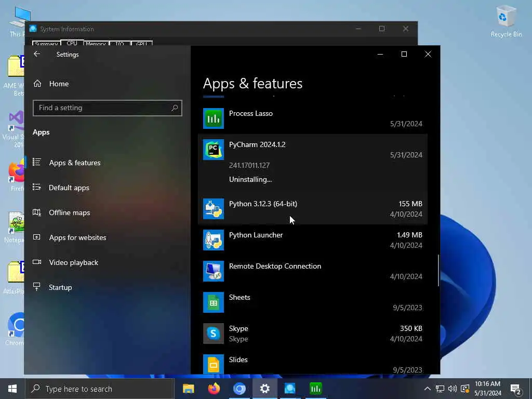This screenshot has height=399, width=532.
Task: Show hidden system tray icons
Action: pos(428,389)
